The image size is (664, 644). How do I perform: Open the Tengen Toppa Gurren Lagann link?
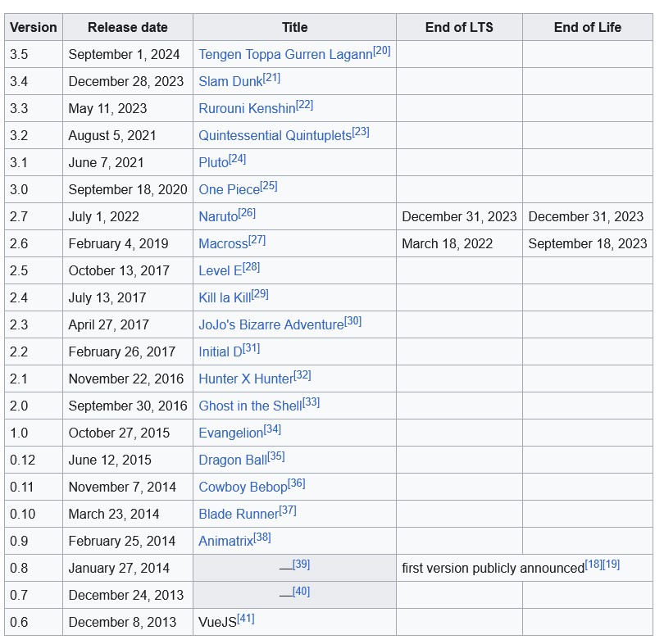point(285,55)
